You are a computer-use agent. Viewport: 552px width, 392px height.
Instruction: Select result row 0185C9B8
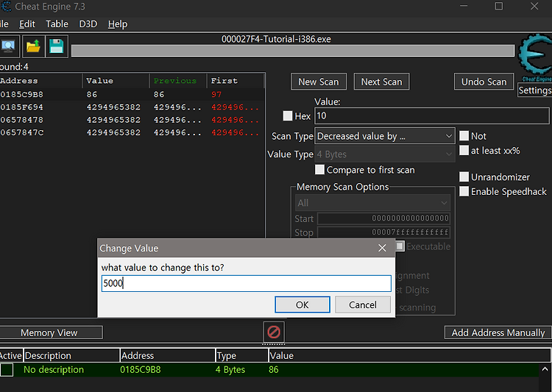click(x=132, y=94)
